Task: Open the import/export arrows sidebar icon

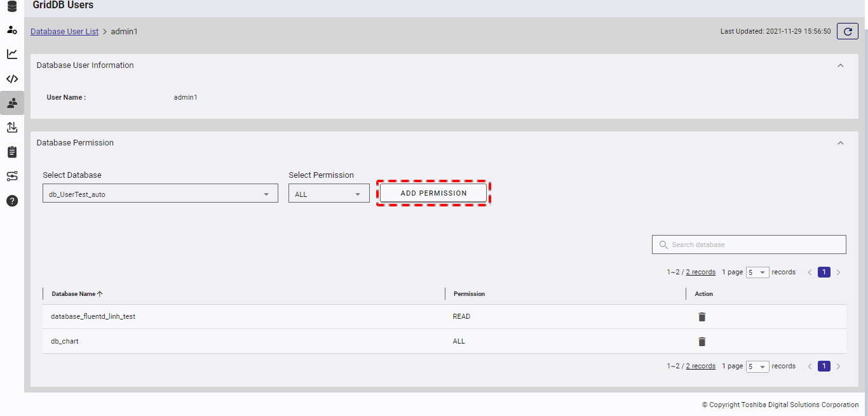Action: 12,127
